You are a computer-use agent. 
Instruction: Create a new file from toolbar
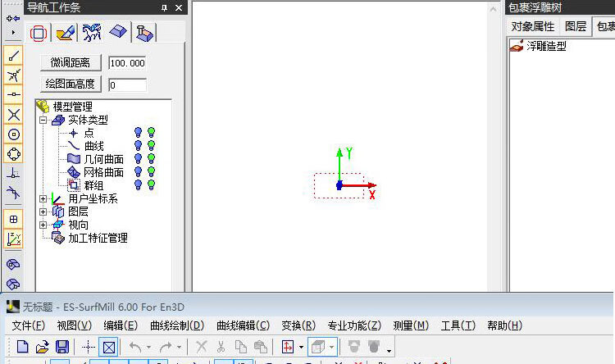(x=23, y=347)
